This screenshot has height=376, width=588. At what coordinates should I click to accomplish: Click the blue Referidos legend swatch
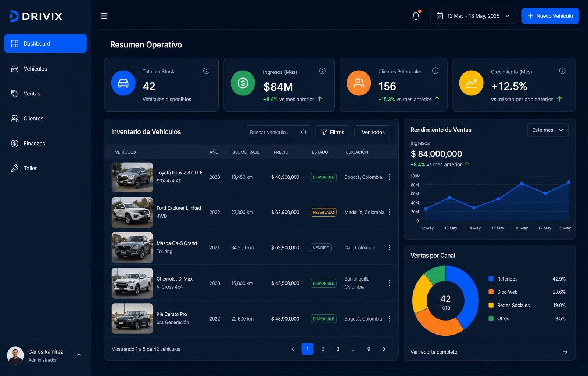pyautogui.click(x=491, y=279)
